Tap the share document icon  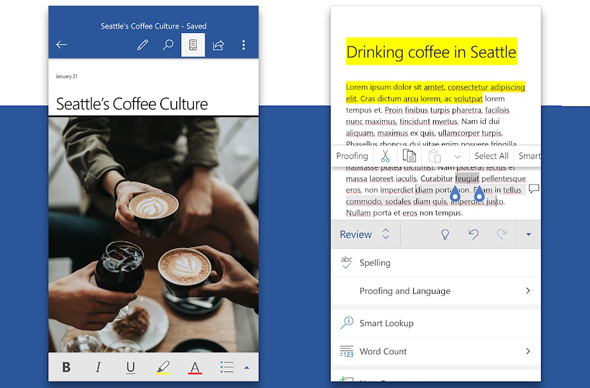coord(219,45)
